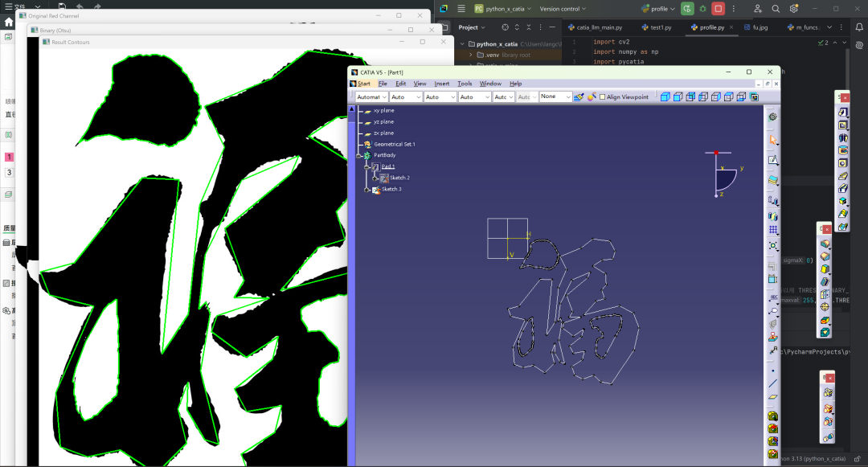
Task: Collapse the Pad.1 node in CATIA tree
Action: [x=366, y=166]
